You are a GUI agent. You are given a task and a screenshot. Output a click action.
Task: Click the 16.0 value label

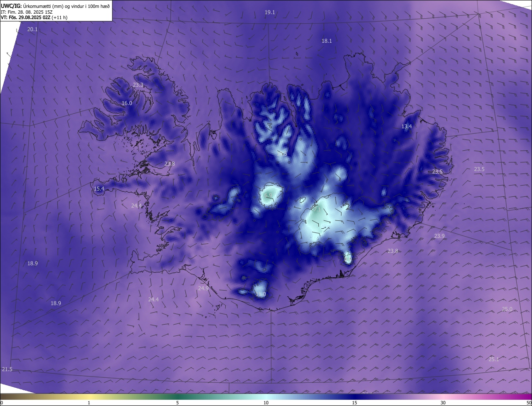[127, 103]
